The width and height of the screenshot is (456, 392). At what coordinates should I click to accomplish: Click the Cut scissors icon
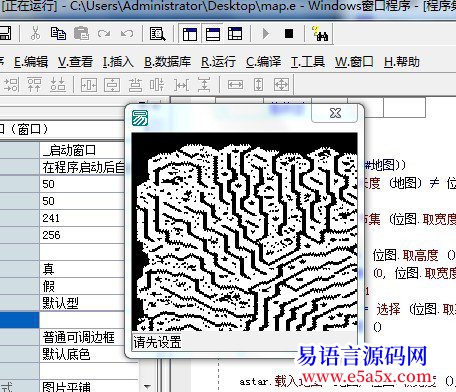coord(35,33)
